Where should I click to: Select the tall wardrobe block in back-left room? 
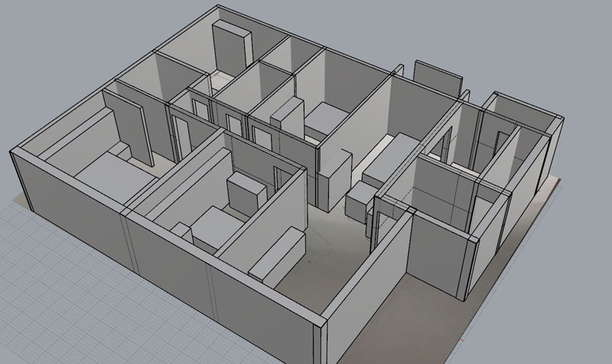pos(232,48)
